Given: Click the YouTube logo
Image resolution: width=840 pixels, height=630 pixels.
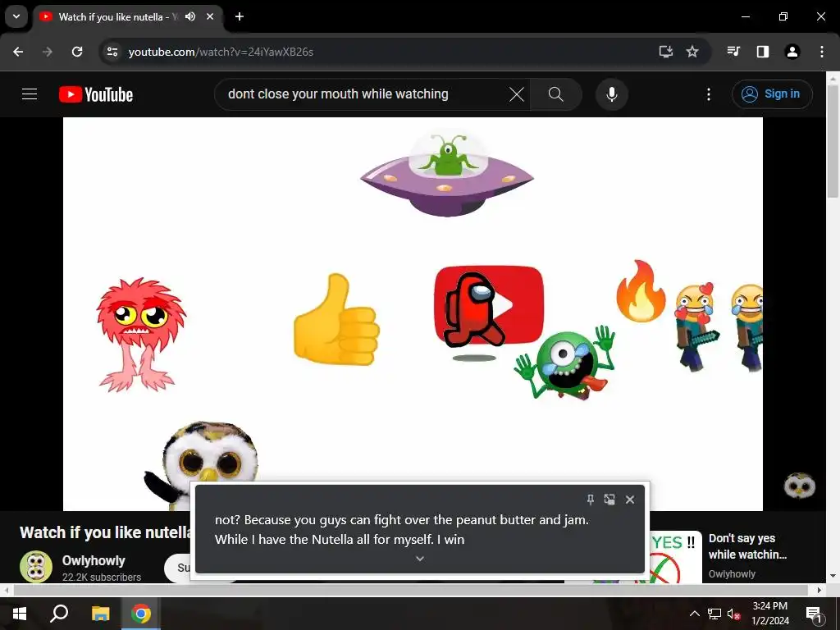Looking at the screenshot, I should (x=96, y=94).
